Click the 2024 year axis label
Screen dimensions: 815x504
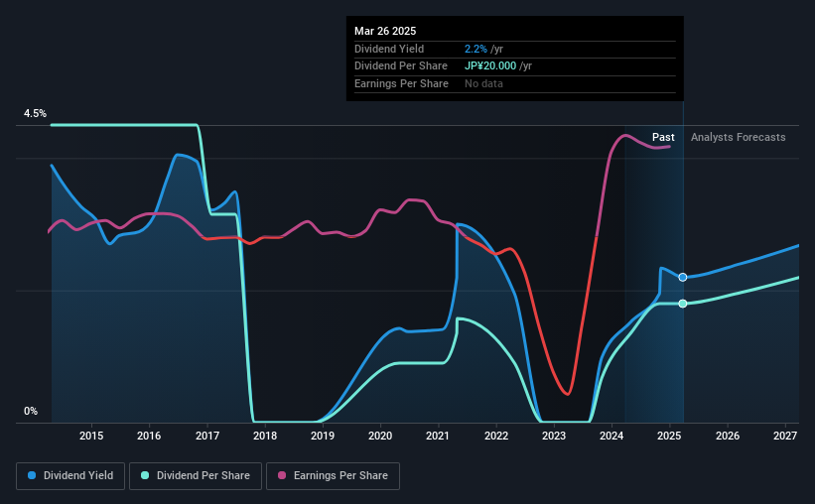pyautogui.click(x=611, y=436)
